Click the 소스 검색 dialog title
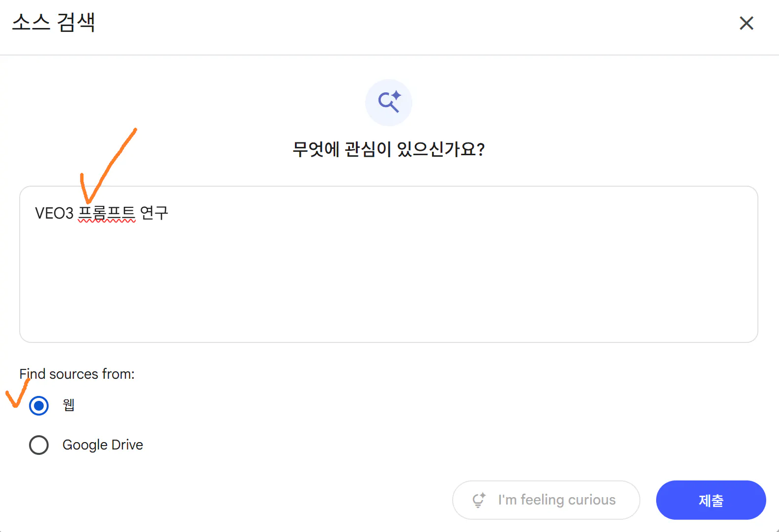The height and width of the screenshot is (532, 779). coord(54,23)
